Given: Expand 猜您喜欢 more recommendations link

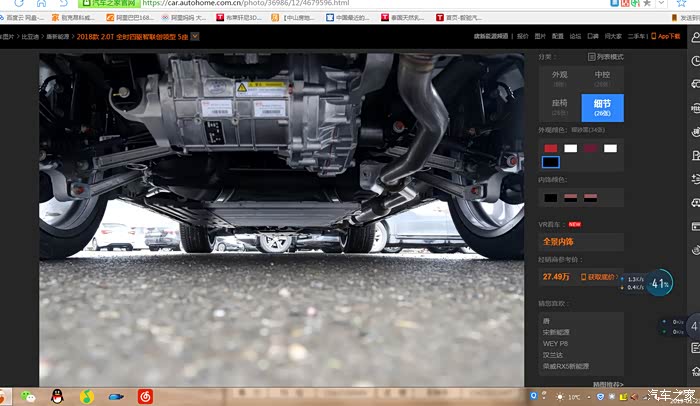Looking at the screenshot, I should 607,384.
